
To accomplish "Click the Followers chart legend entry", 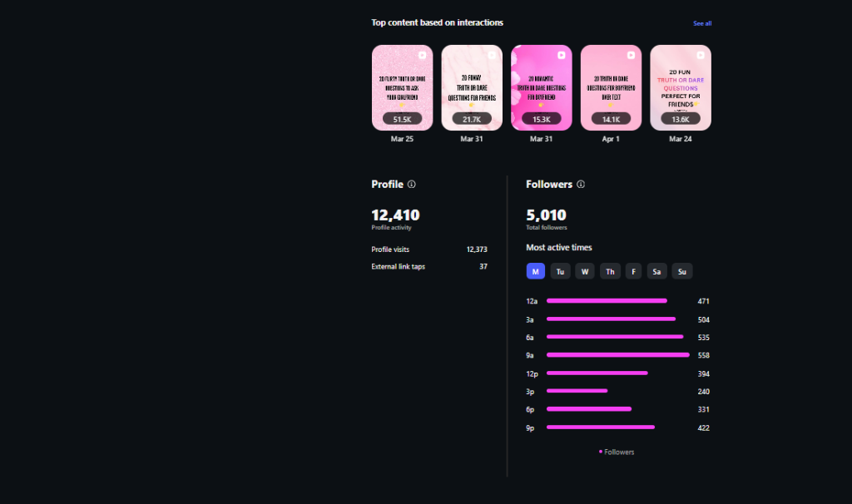I will tap(617, 452).
